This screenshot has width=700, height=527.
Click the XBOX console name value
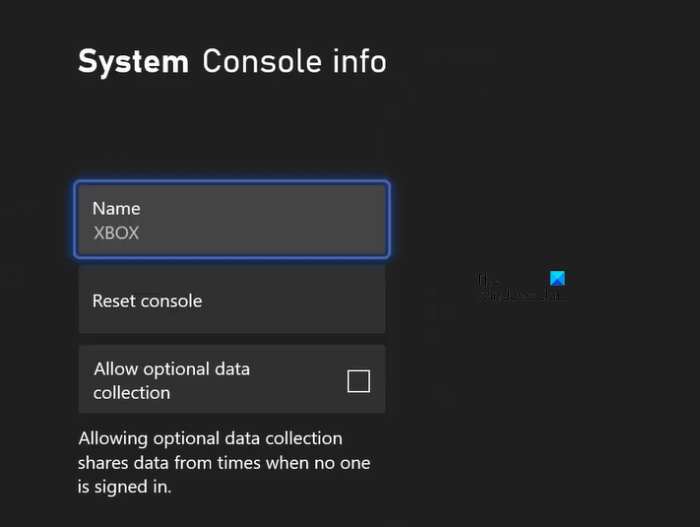coord(116,233)
